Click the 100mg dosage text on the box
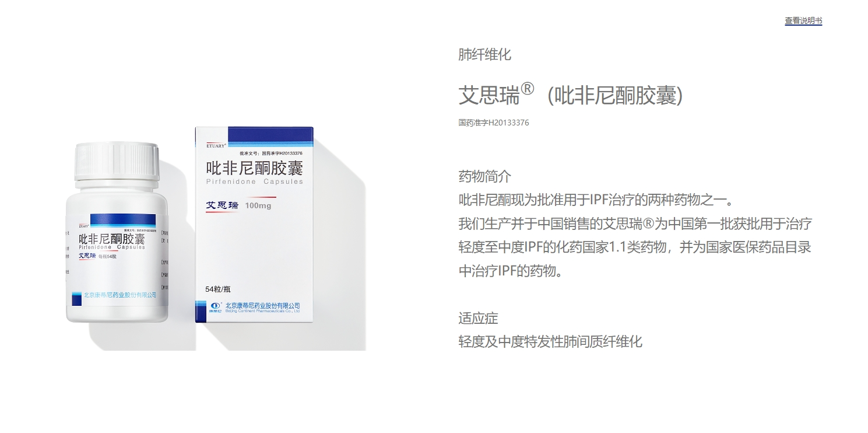The width and height of the screenshot is (868, 433). 258,205
